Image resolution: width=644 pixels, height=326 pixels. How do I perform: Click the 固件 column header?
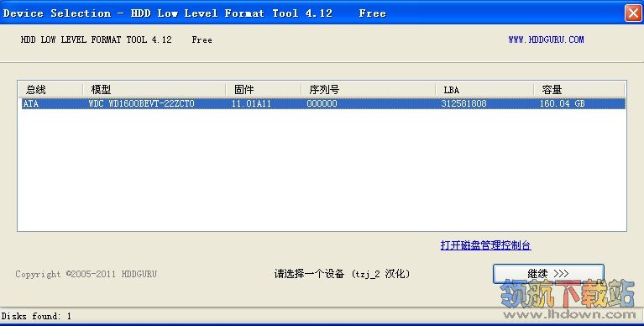(264, 90)
